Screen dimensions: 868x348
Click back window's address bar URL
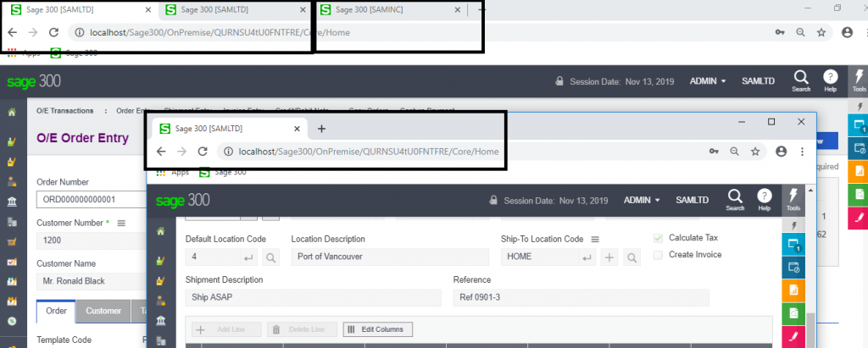[220, 33]
